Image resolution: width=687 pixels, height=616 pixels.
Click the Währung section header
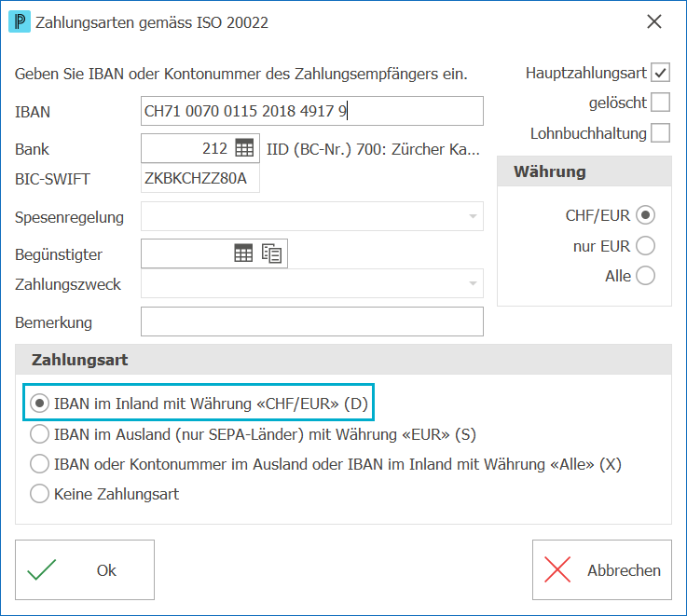pyautogui.click(x=584, y=171)
